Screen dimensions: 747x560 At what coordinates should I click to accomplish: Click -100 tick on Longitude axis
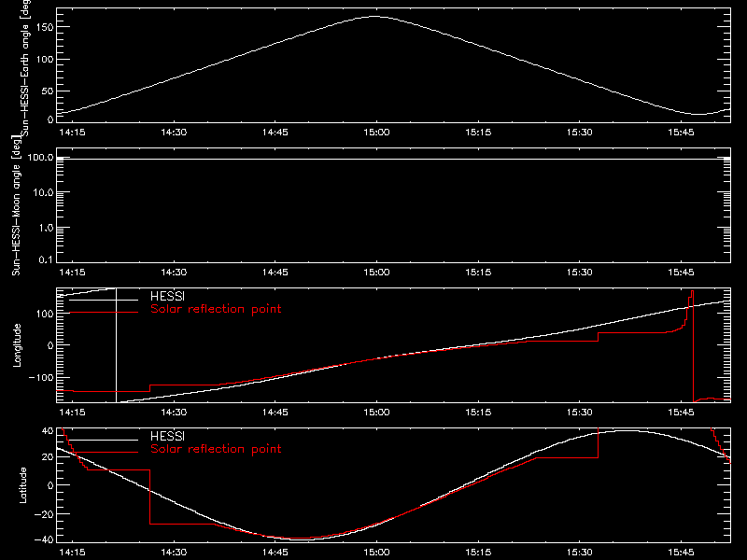(x=41, y=377)
